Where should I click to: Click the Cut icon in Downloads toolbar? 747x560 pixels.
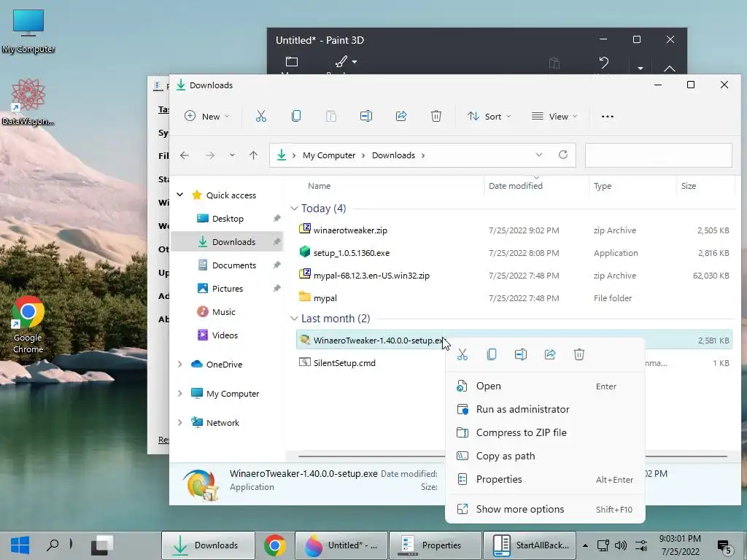(261, 116)
